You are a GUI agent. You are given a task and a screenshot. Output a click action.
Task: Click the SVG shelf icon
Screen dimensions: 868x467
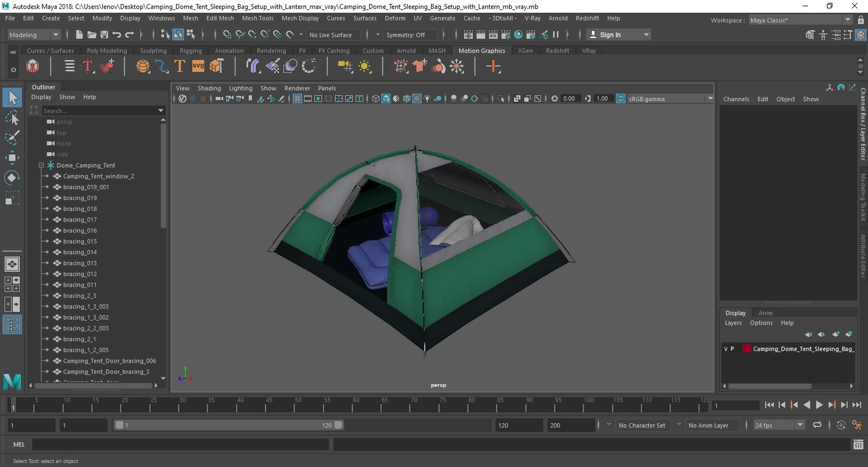coord(198,67)
